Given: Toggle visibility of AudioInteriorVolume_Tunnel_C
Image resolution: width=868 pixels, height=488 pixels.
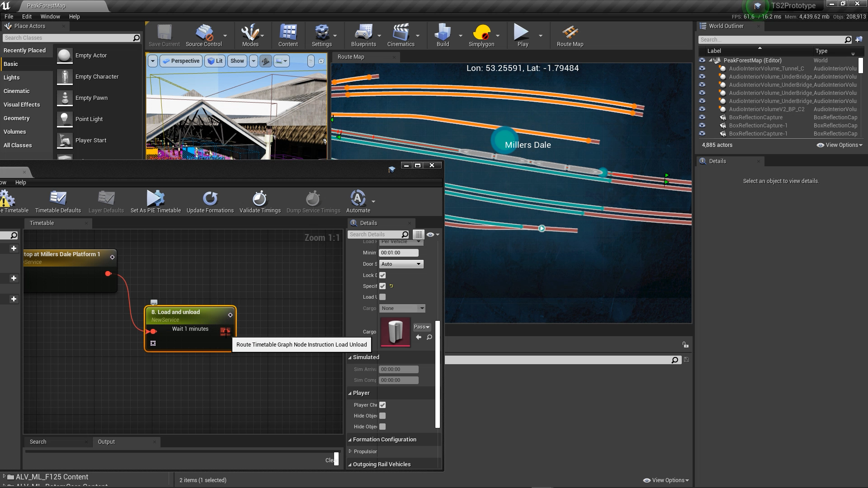Looking at the screenshot, I should (702, 68).
